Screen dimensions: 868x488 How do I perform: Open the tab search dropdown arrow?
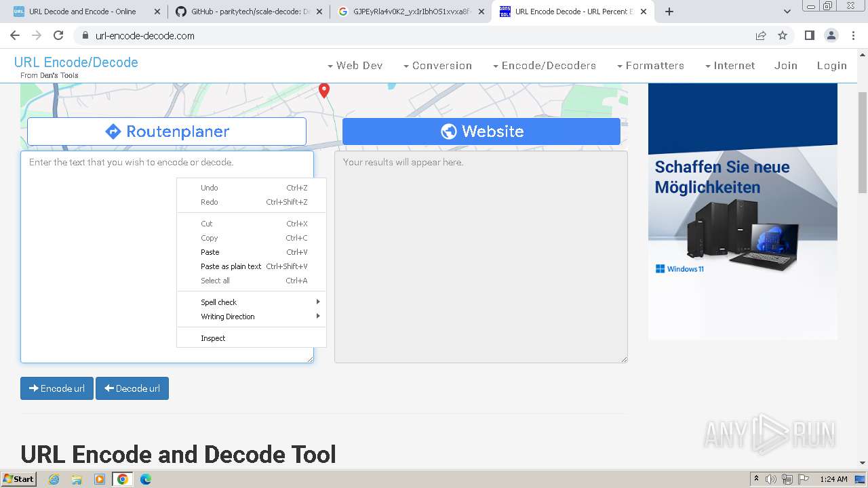point(787,12)
